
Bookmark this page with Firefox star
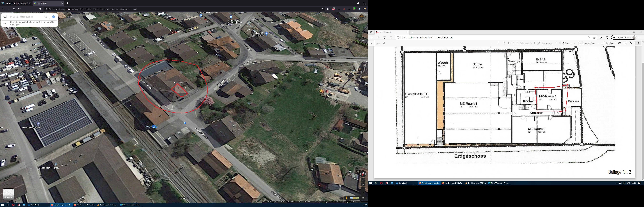(323, 9)
